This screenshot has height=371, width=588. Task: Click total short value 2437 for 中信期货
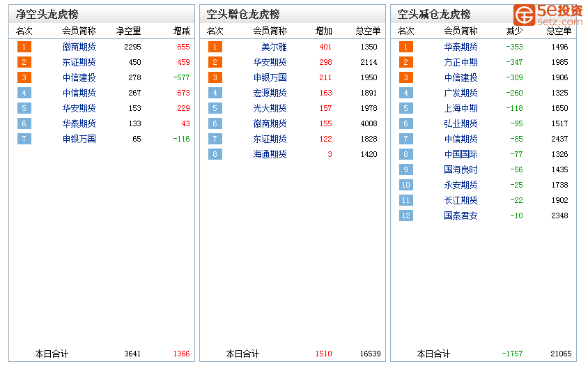559,139
